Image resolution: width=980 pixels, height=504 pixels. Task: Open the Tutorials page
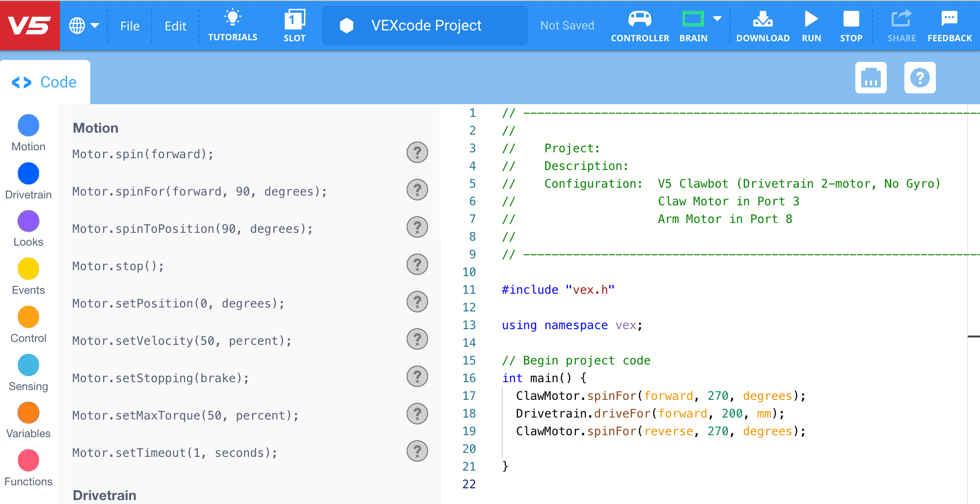tap(233, 25)
